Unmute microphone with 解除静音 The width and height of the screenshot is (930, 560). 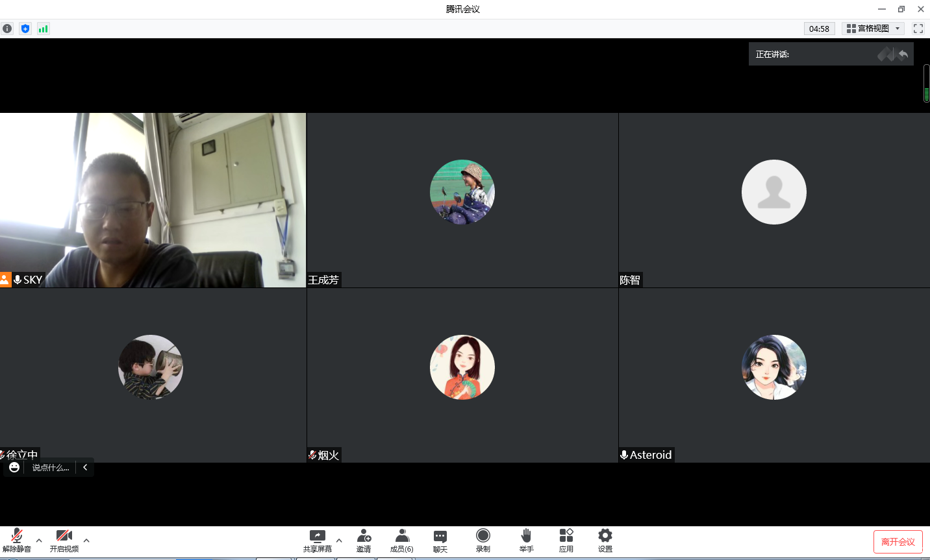tap(17, 540)
